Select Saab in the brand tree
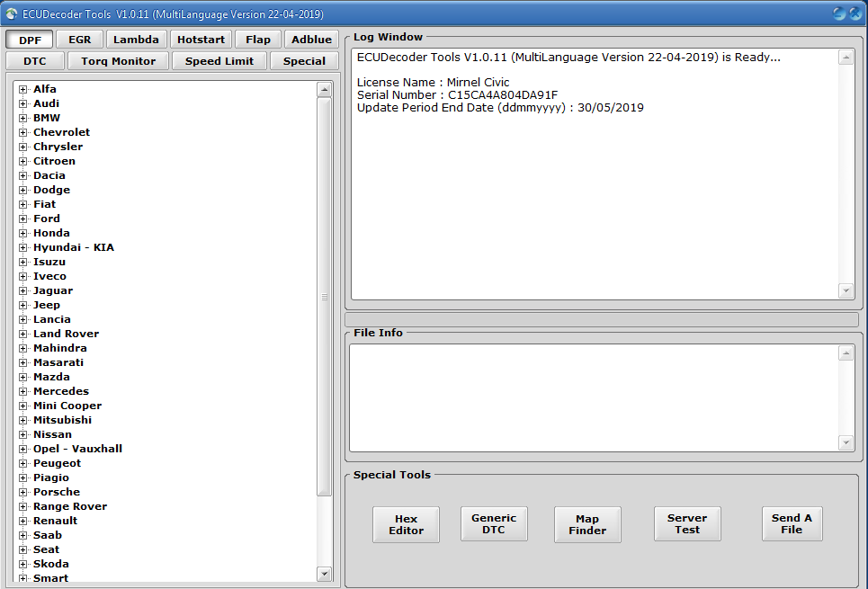The width and height of the screenshot is (868, 589). pyautogui.click(x=48, y=535)
